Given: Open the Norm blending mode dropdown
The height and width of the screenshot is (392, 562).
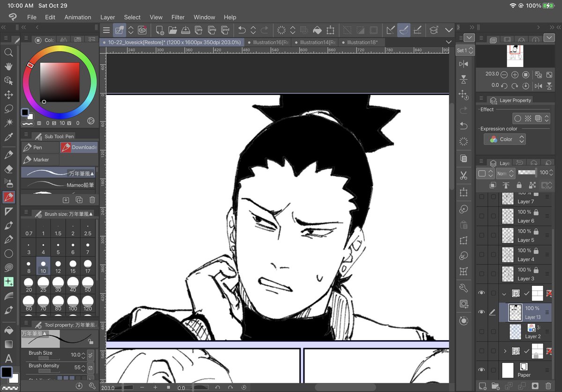Looking at the screenshot, I should click(x=505, y=173).
